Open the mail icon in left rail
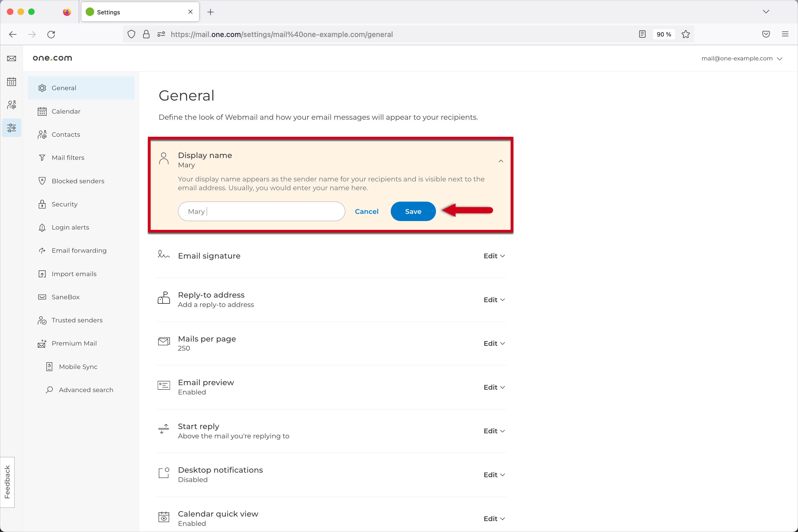The height and width of the screenshot is (532, 798). pyautogui.click(x=11, y=59)
